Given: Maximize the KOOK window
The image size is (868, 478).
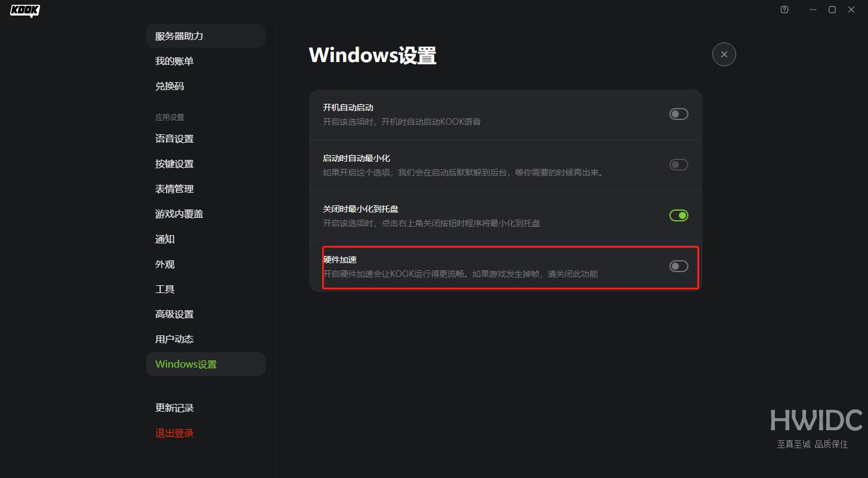Looking at the screenshot, I should tap(832, 10).
